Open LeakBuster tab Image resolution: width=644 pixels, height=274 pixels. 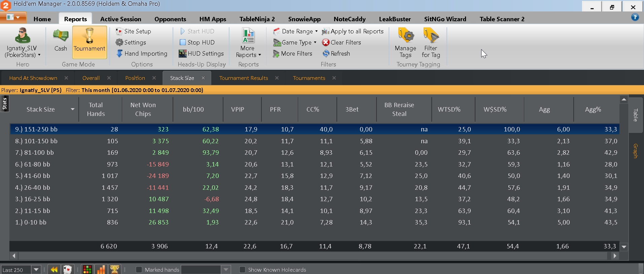395,19
